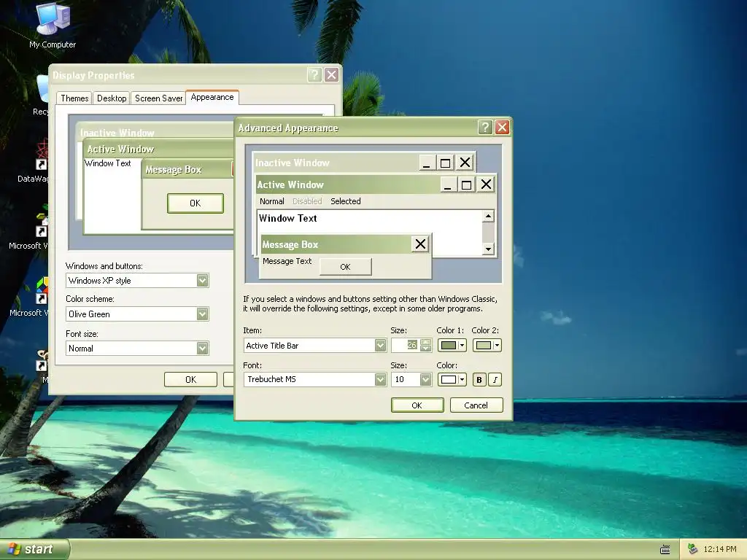Expand the Font size dropdown showing Normal
Viewport: 747px width, 560px height.
tap(203, 348)
